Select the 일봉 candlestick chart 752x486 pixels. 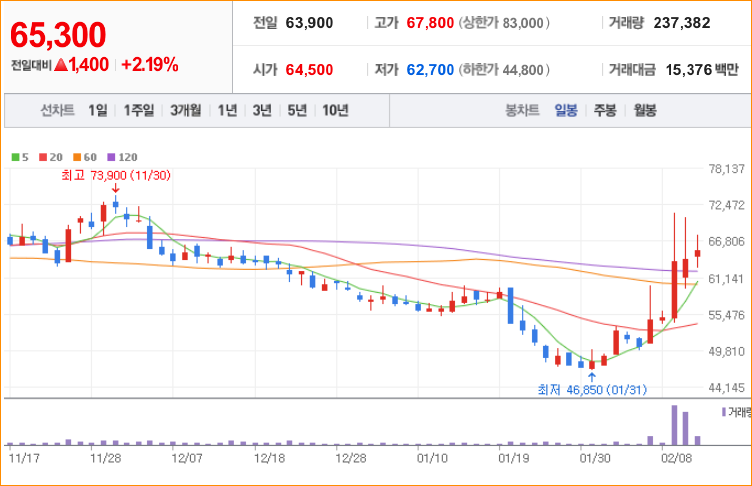566,110
